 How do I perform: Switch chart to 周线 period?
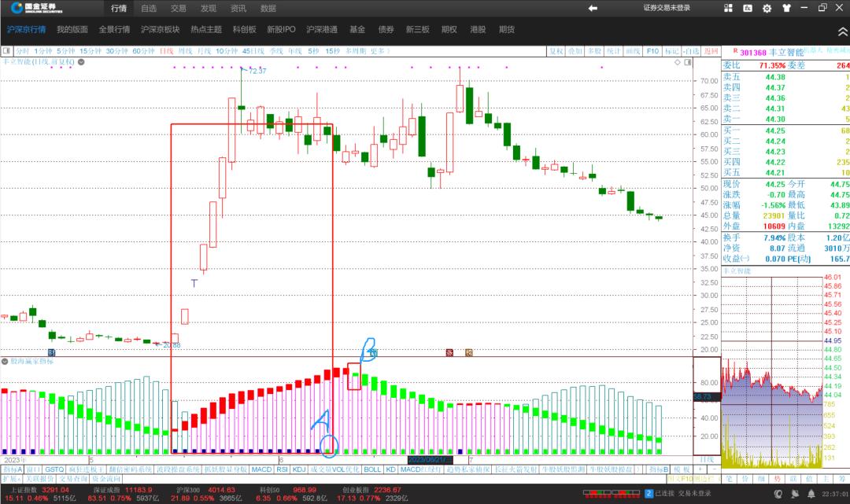[185, 51]
